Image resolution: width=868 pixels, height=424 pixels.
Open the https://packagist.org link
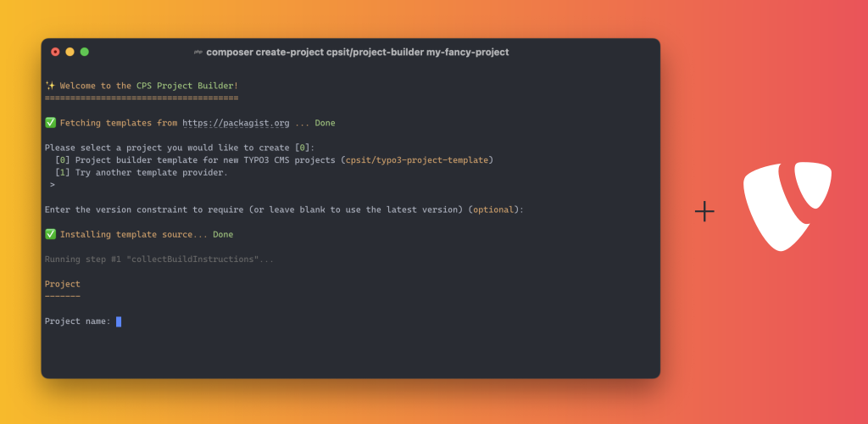[x=236, y=123]
